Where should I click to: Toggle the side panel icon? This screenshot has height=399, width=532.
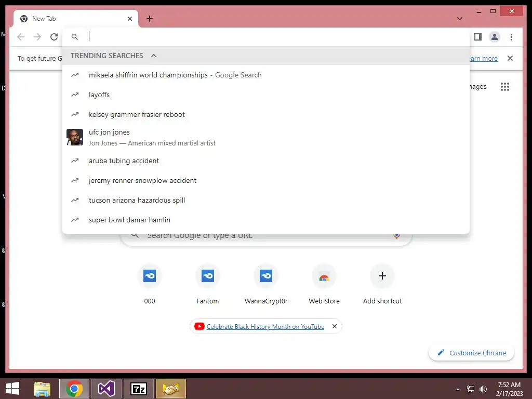point(478,37)
